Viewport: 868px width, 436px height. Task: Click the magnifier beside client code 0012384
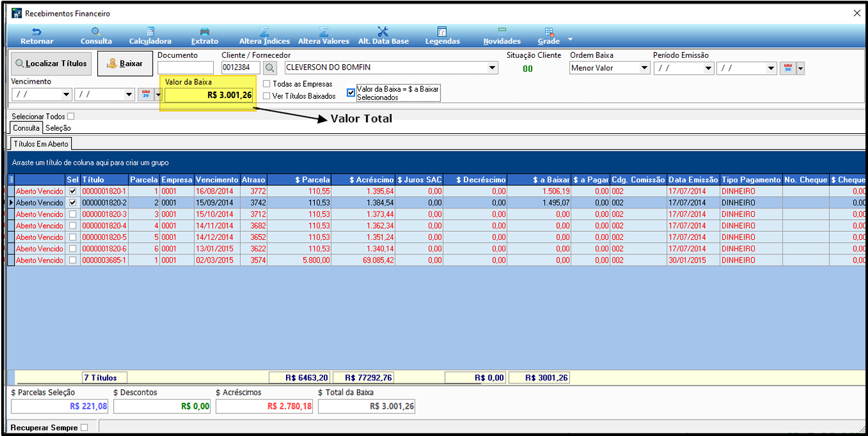coord(270,68)
